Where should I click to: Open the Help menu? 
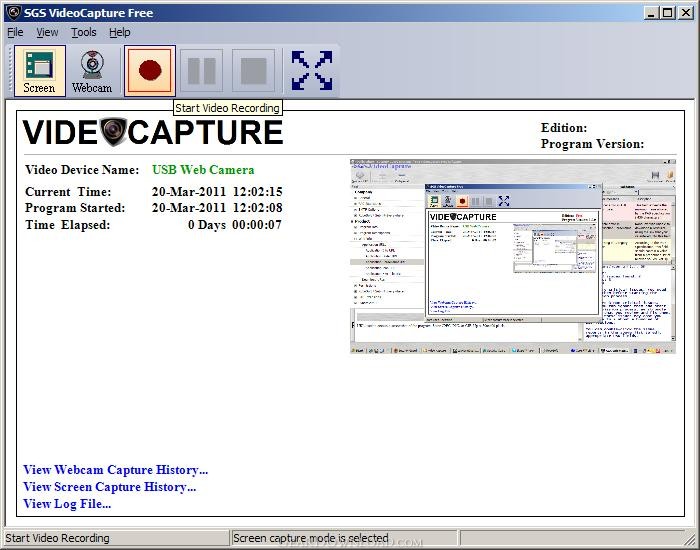click(120, 32)
